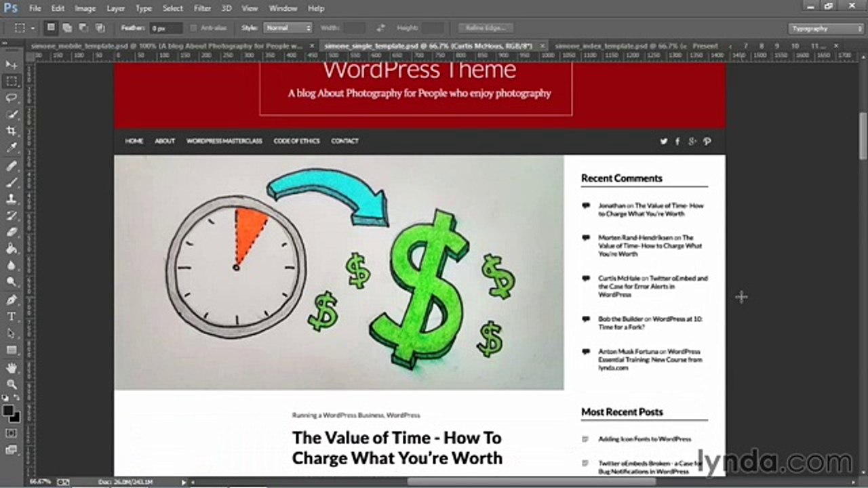The image size is (868, 488).
Task: Click the horizontal scrollbar thumb
Action: pyautogui.click(x=532, y=482)
